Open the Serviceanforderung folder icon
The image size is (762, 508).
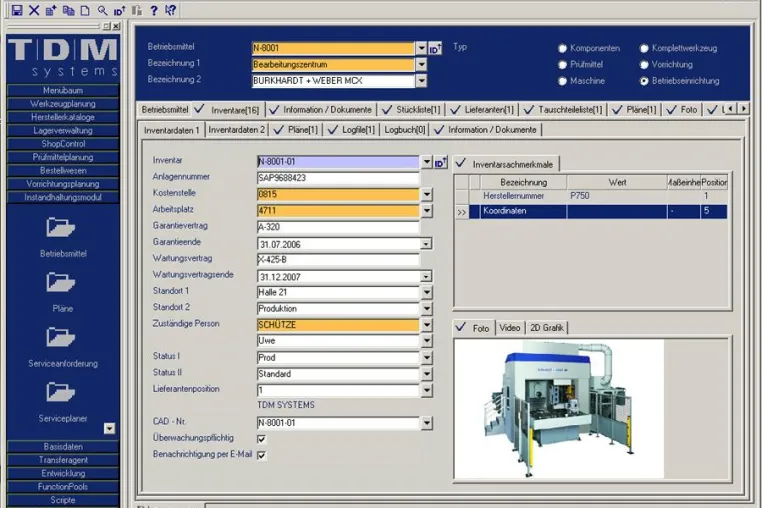(60, 337)
